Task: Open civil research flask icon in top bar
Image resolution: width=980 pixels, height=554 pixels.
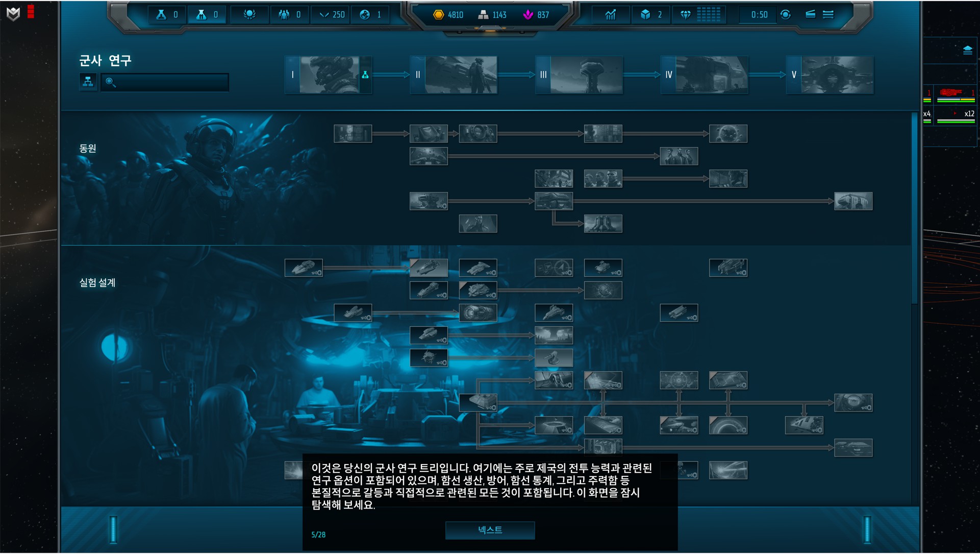Action: pos(161,15)
